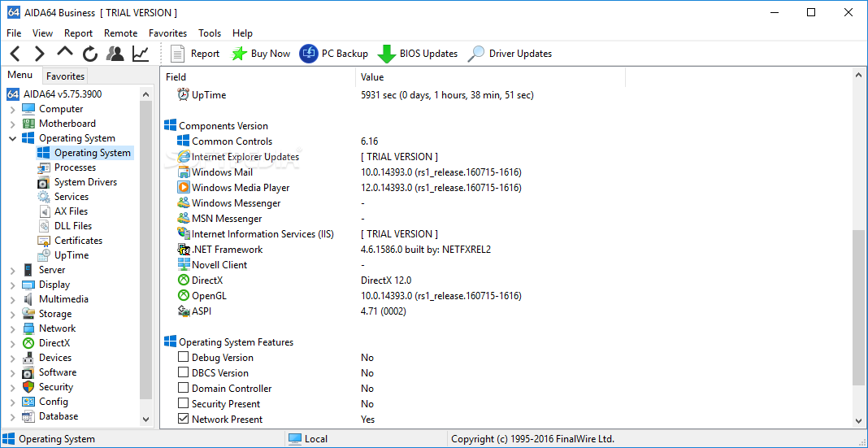
Task: Toggle the Domain Controller checkbox
Action: coord(183,388)
